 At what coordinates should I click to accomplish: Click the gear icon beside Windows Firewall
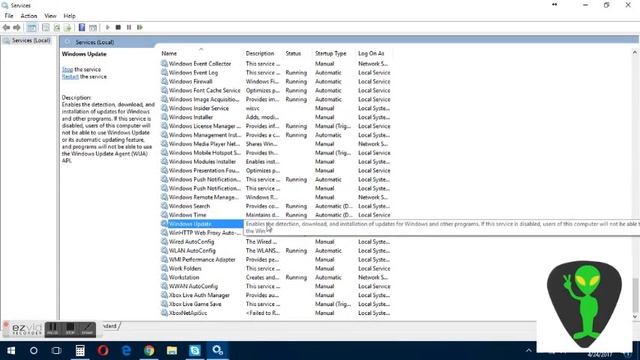[164, 81]
